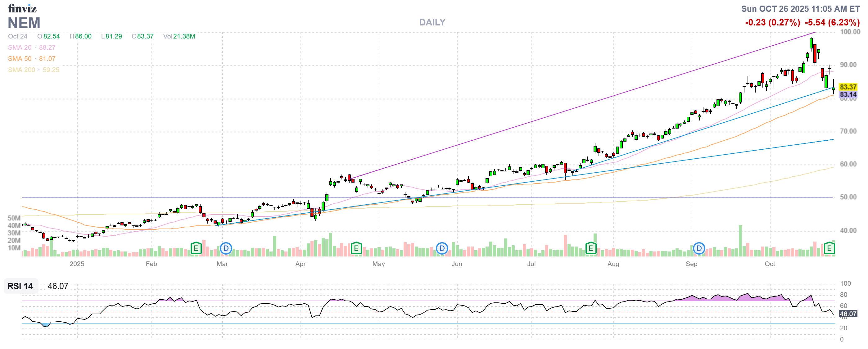868x349 pixels.
Task: Click the purple 83.14 price tag
Action: click(x=848, y=95)
